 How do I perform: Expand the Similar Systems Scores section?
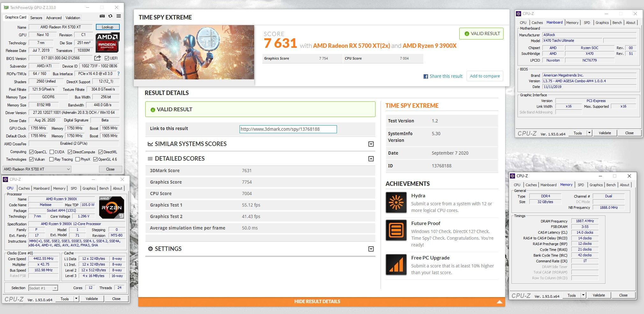coord(371,144)
